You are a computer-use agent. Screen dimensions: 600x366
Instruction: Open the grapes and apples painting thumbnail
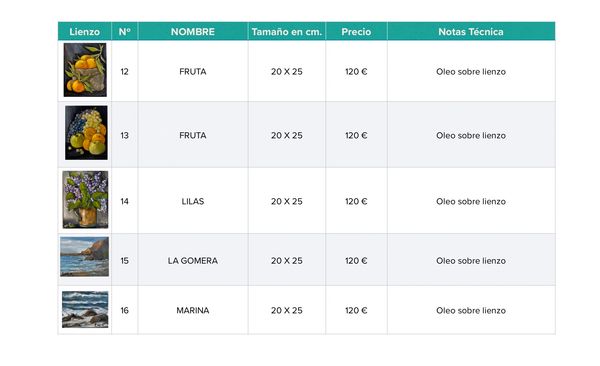[86, 133]
